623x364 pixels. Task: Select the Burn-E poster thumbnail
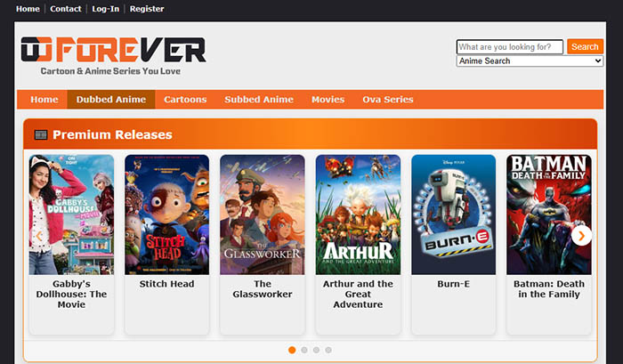pyautogui.click(x=453, y=214)
